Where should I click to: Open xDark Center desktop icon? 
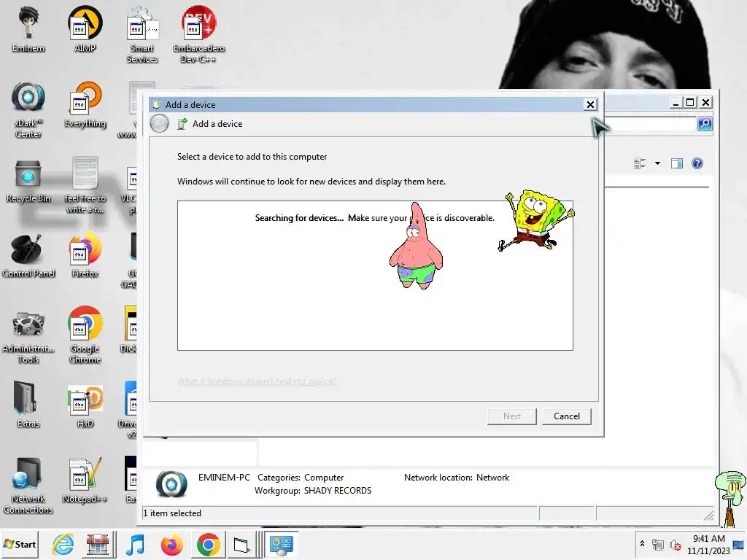[28, 110]
